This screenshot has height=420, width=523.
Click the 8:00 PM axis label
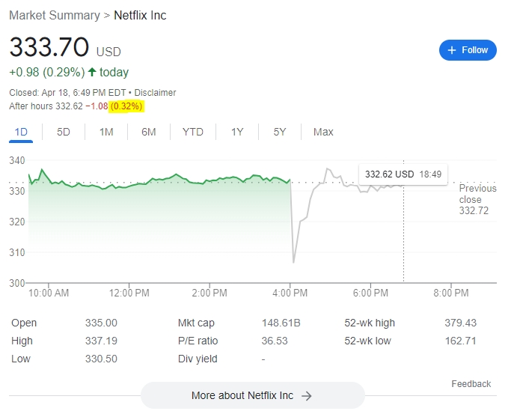(451, 293)
